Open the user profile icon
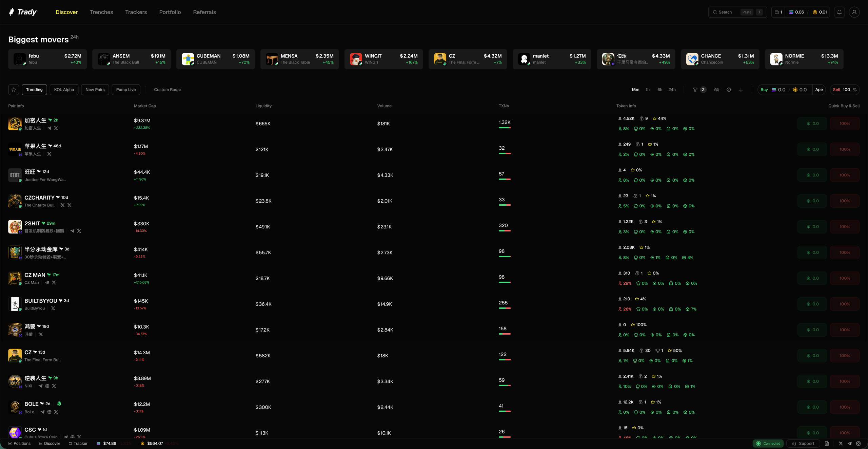Image resolution: width=868 pixels, height=449 pixels. 854,12
